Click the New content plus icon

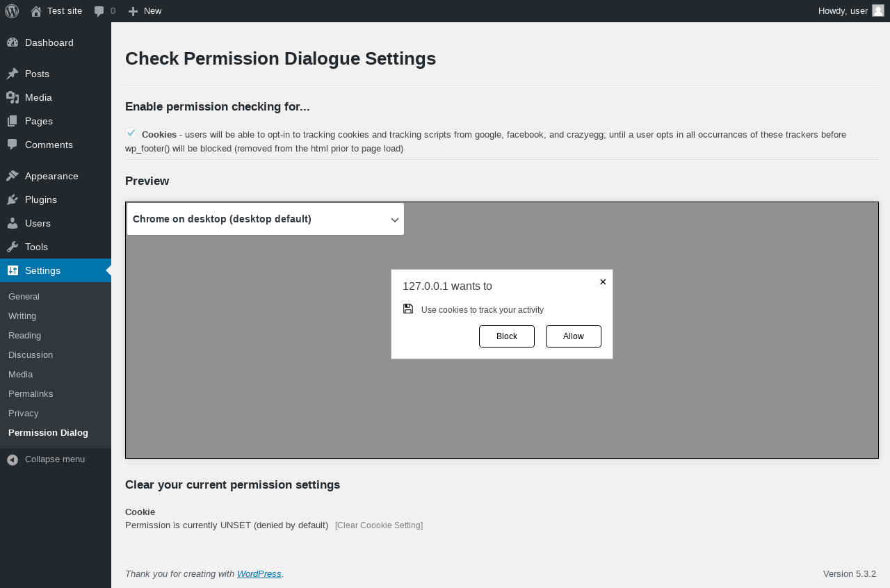[x=133, y=11]
